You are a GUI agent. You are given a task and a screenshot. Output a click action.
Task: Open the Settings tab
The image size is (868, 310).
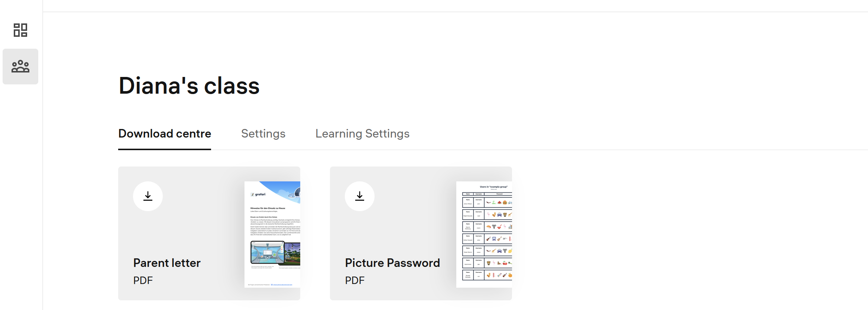(263, 134)
